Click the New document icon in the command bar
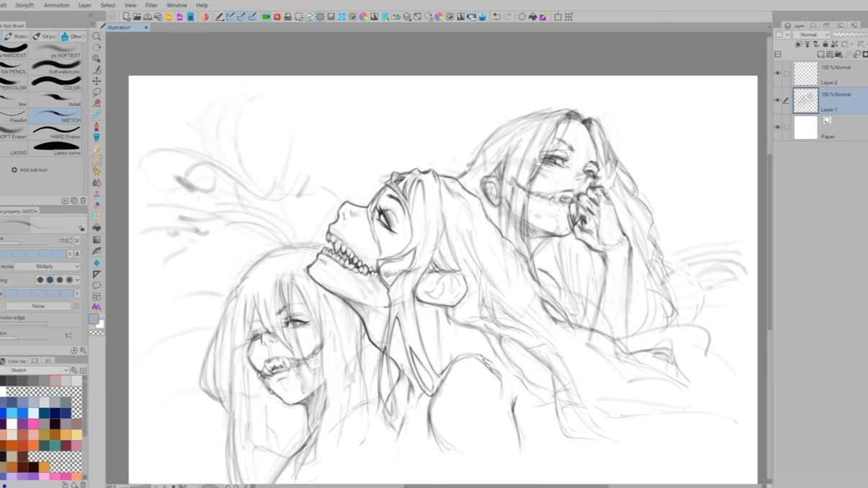 [x=127, y=17]
